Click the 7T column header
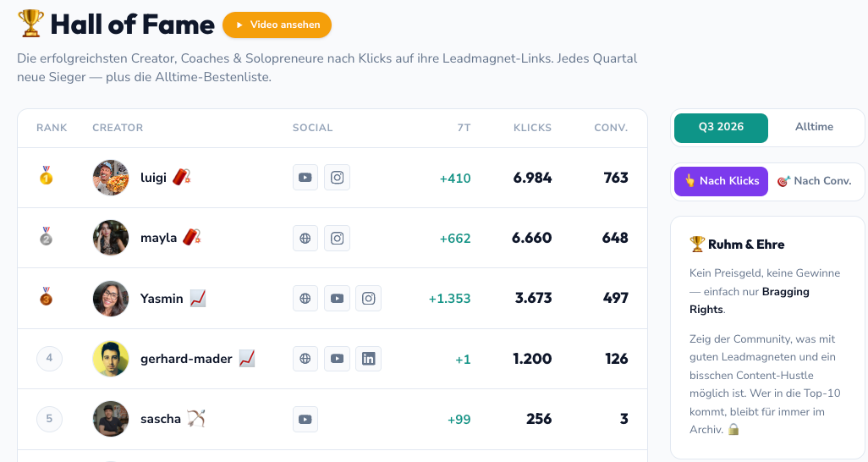Screen dimensions: 868x462 tap(464, 128)
